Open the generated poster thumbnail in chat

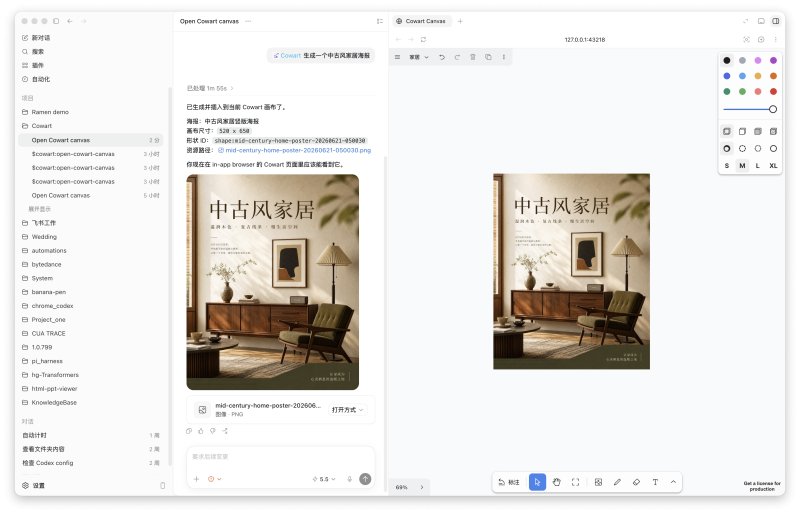point(273,282)
